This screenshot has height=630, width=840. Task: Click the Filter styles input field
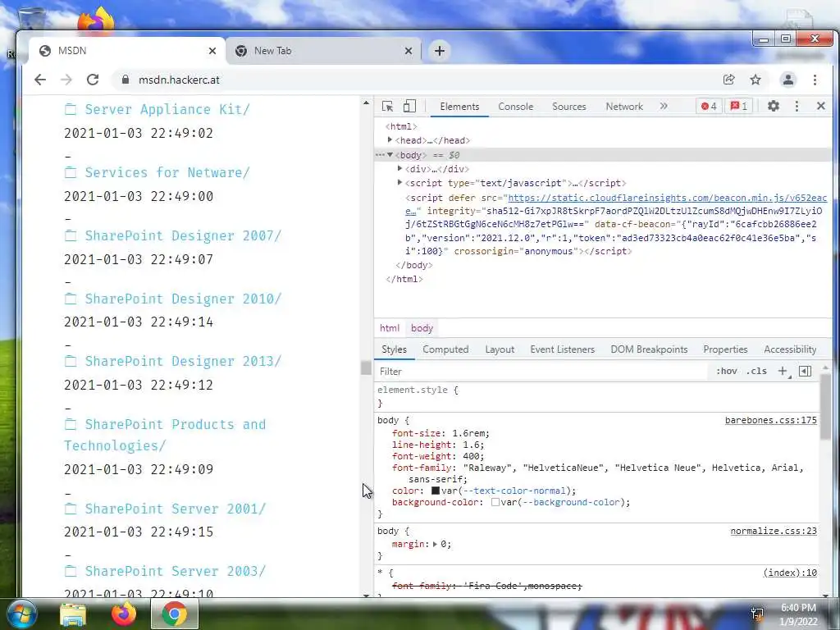point(541,372)
